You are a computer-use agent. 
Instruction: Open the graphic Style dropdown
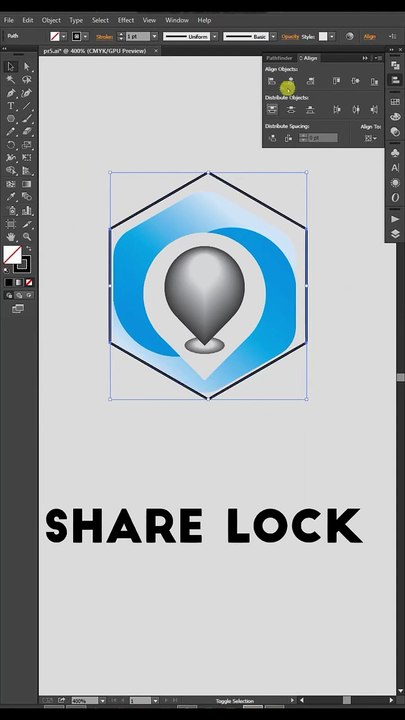(332, 36)
